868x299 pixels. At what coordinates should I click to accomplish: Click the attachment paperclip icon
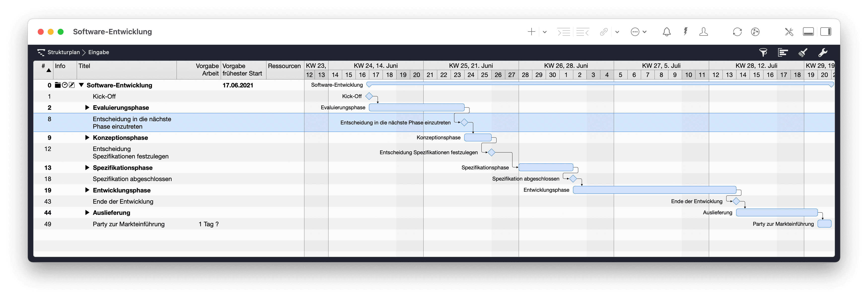(x=604, y=32)
